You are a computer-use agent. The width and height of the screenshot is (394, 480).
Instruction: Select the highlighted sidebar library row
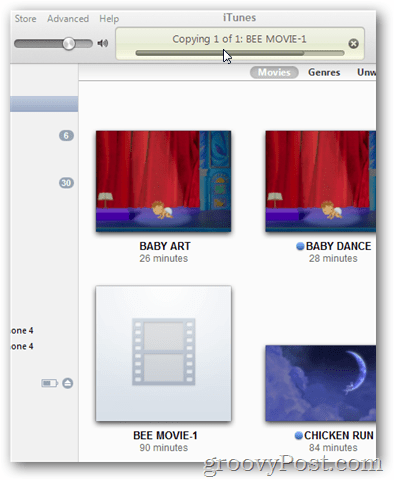pos(44,104)
